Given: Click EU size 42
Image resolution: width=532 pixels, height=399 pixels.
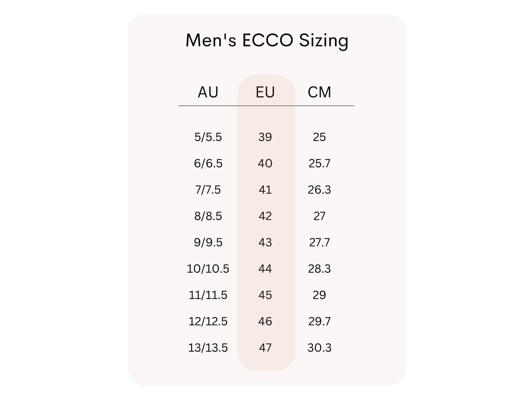Looking at the screenshot, I should point(265,216).
